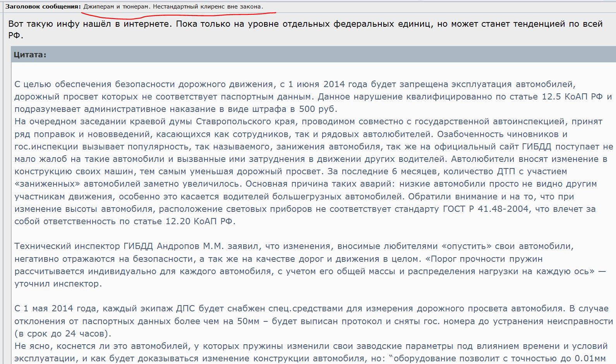Click the "Заголовок сообщения:" label
This screenshot has height=364, width=616.
click(43, 7)
